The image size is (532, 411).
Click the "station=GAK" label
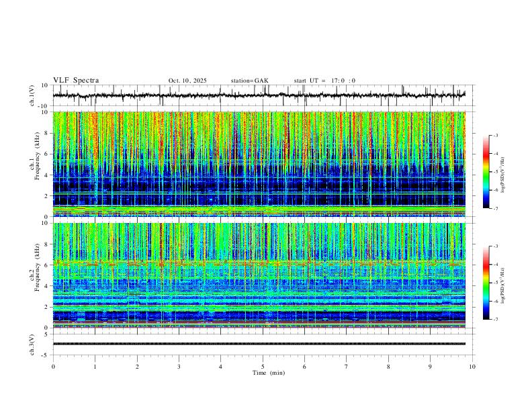[x=249, y=81]
